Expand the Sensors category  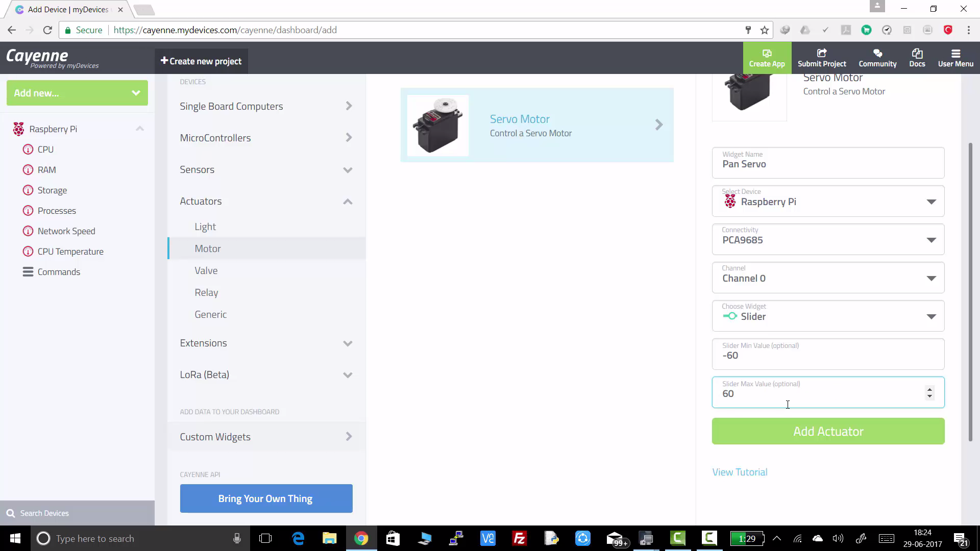(x=348, y=170)
